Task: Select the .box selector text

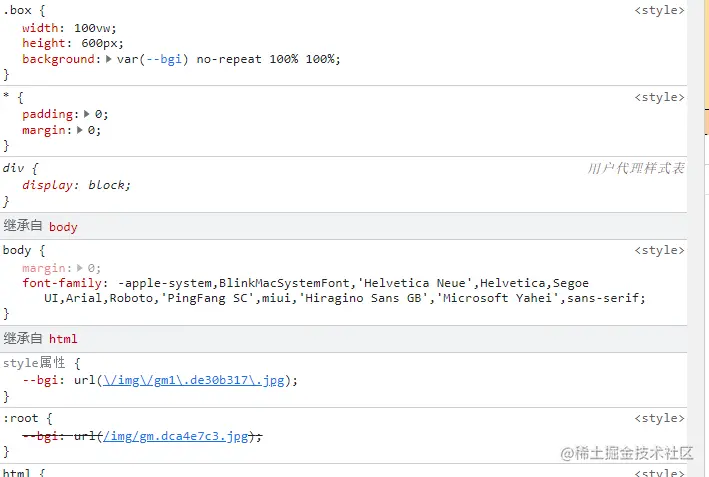Action: coord(17,10)
